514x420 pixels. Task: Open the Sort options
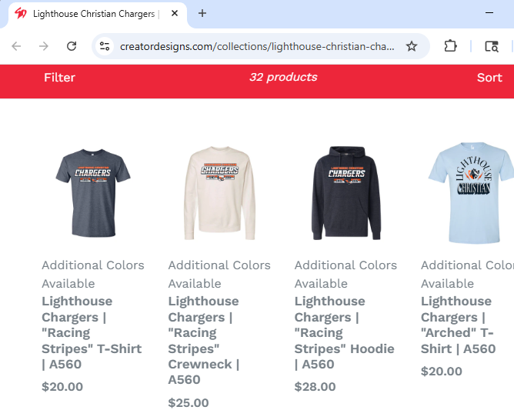(489, 78)
